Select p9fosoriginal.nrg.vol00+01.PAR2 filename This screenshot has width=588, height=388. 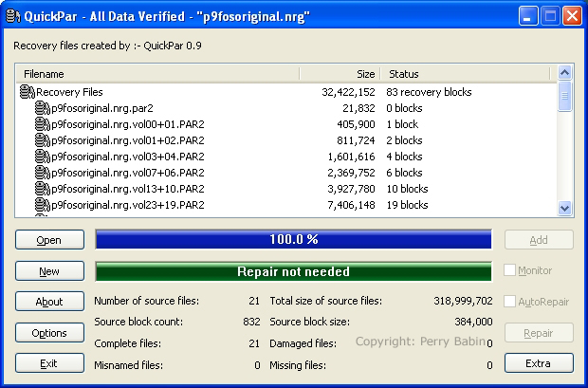[x=128, y=124]
